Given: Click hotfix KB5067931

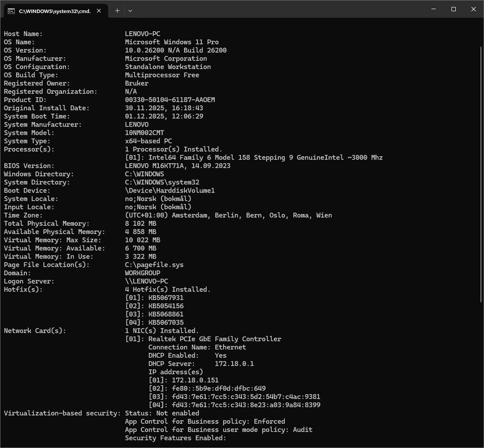Looking at the screenshot, I should 166,298.
